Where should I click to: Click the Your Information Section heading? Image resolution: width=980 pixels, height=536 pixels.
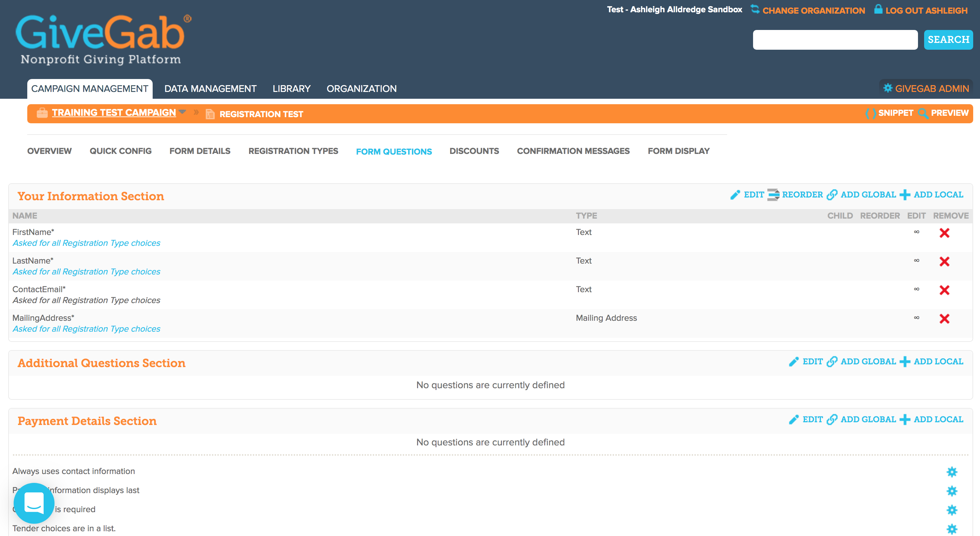tap(91, 196)
